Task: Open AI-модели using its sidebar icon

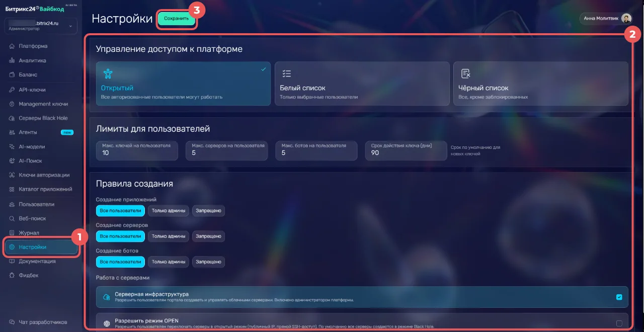Action: point(12,147)
